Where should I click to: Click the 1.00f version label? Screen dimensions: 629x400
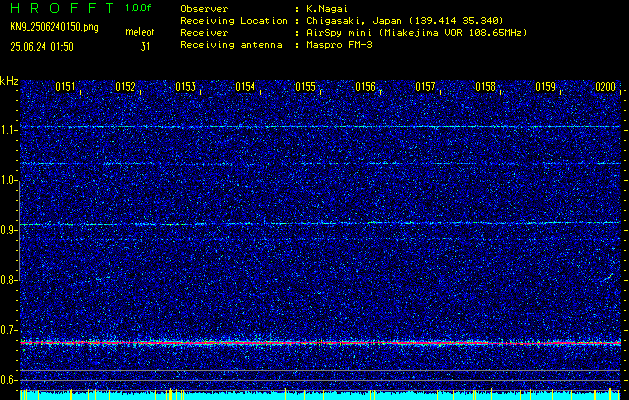click(138, 8)
